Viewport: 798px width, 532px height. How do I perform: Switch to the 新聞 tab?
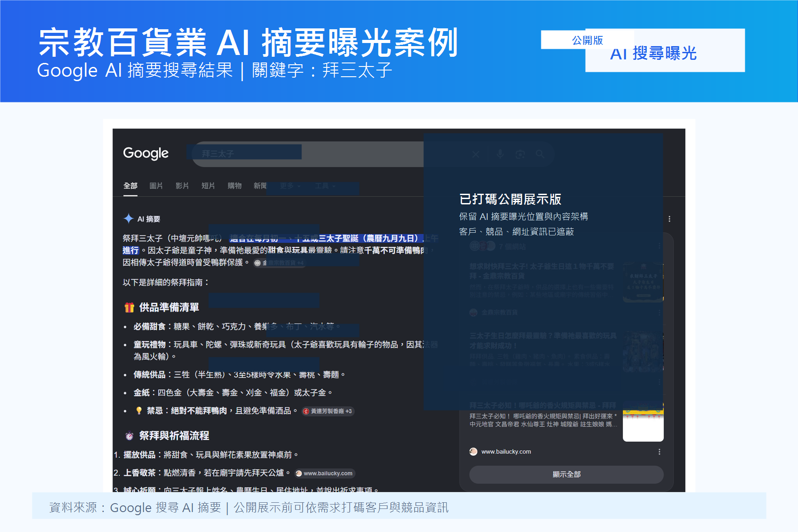pos(260,186)
